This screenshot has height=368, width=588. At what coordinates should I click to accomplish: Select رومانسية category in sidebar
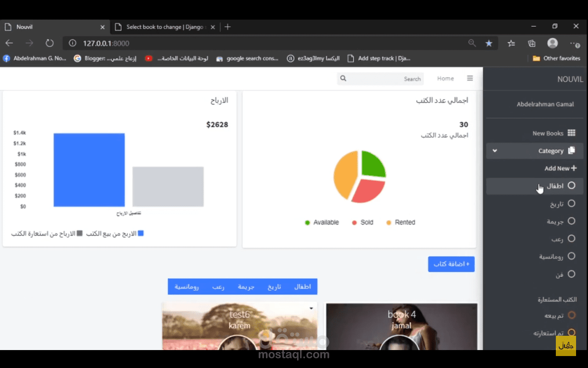[x=535, y=256]
